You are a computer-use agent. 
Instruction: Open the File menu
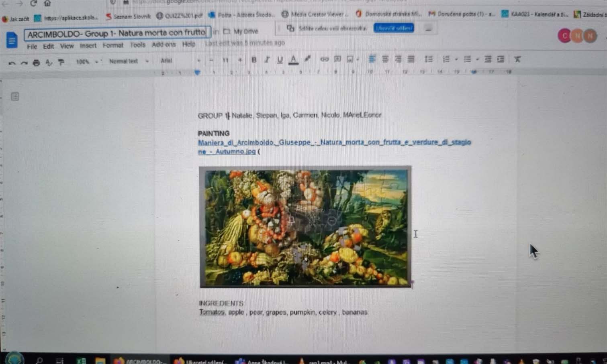click(32, 47)
